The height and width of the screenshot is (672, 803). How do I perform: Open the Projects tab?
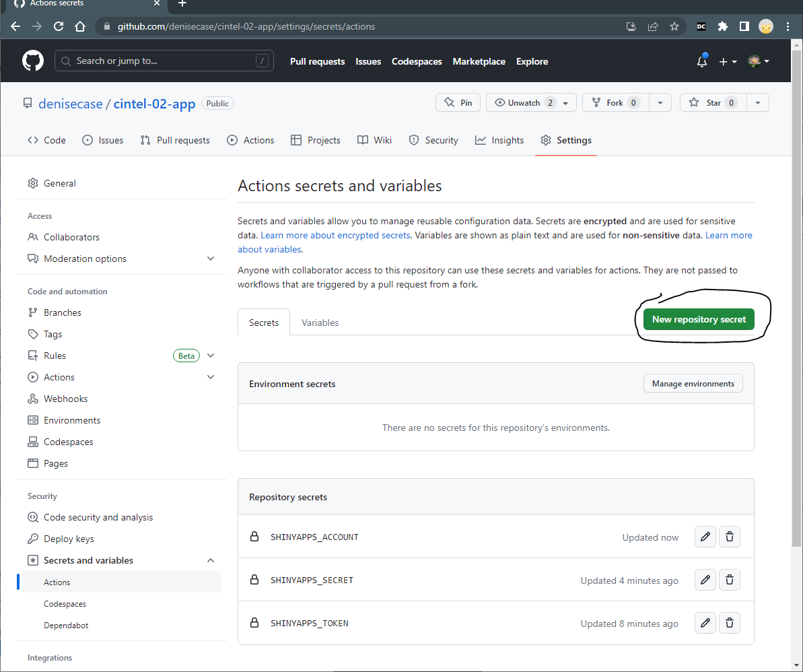pyautogui.click(x=316, y=140)
